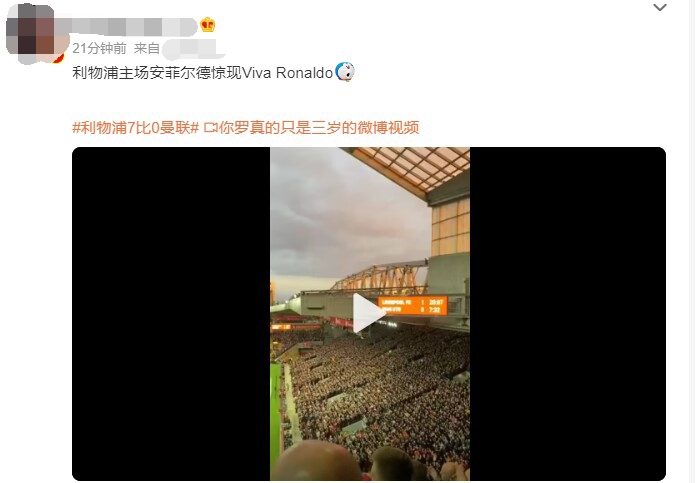This screenshot has height=483, width=695.
Task: Click the left black letterbox of the video
Action: (x=171, y=314)
